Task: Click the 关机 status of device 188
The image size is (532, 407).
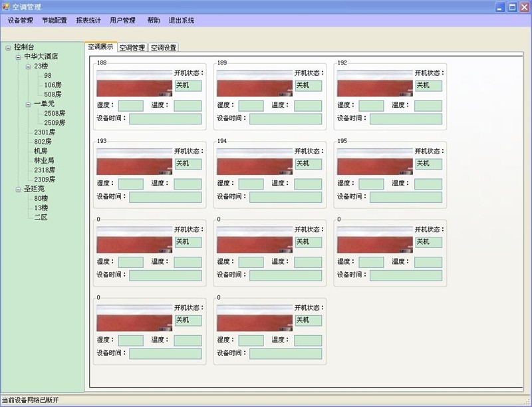Action: [188, 85]
